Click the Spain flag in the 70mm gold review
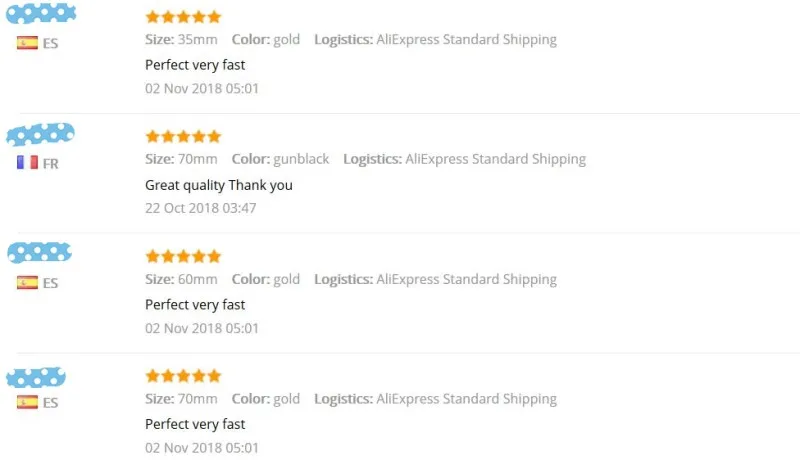Image resolution: width=800 pixels, height=460 pixels. point(27,402)
